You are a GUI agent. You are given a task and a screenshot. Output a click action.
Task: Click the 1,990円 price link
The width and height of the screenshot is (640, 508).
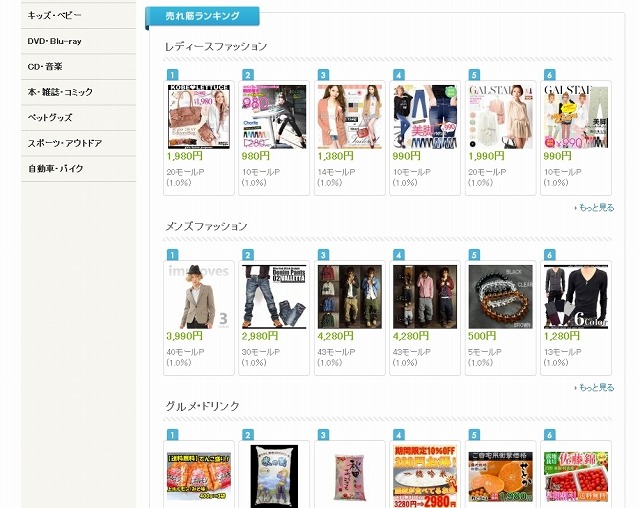(x=486, y=156)
